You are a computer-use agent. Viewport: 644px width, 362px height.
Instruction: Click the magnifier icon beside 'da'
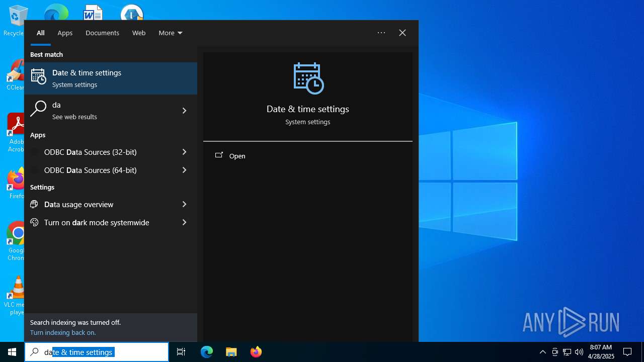[x=38, y=109]
